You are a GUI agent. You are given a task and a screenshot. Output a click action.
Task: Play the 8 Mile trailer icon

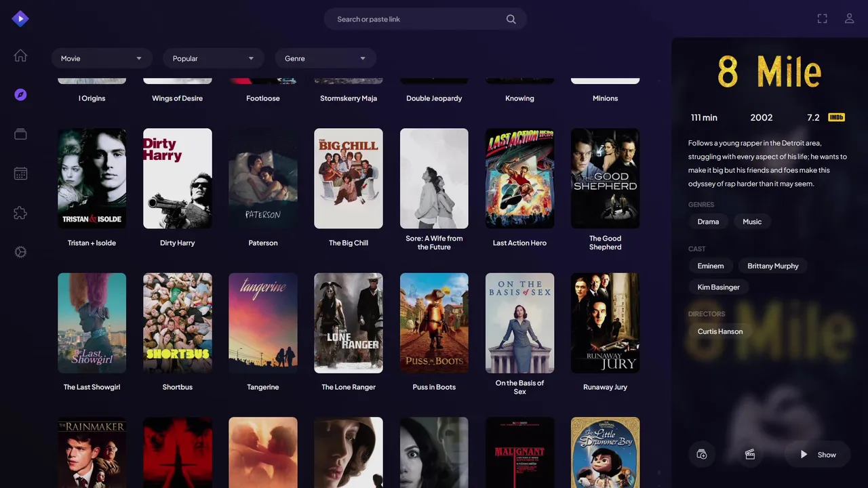(750, 455)
